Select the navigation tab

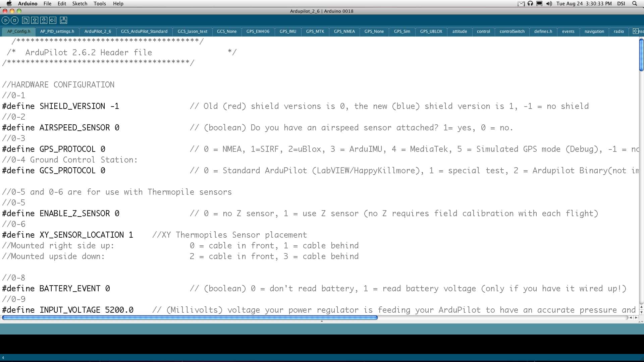click(x=594, y=32)
